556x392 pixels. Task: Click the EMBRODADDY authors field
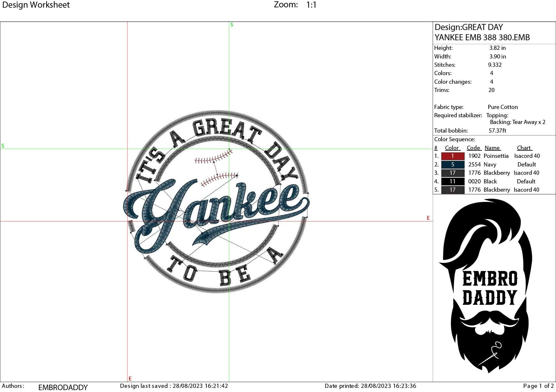click(x=63, y=387)
